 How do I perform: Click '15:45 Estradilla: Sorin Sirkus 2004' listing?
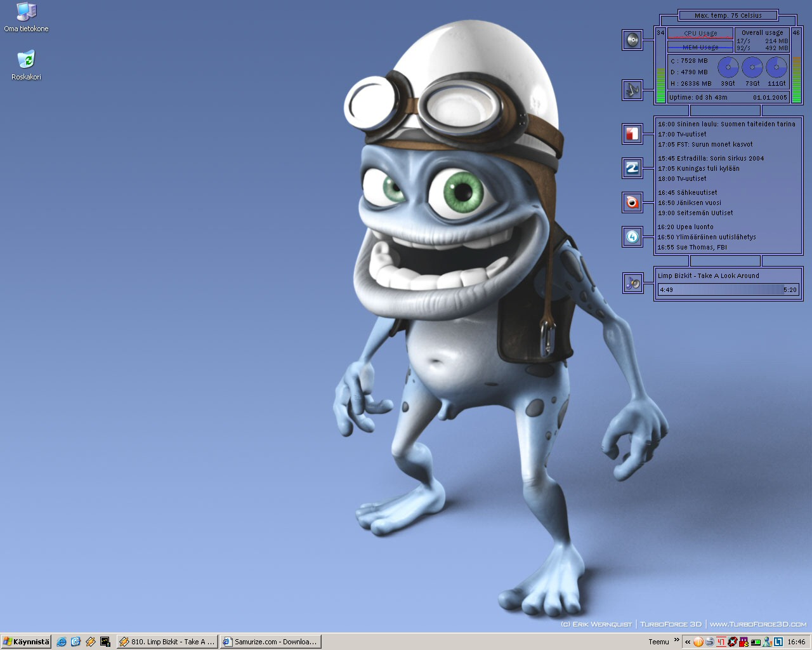710,158
